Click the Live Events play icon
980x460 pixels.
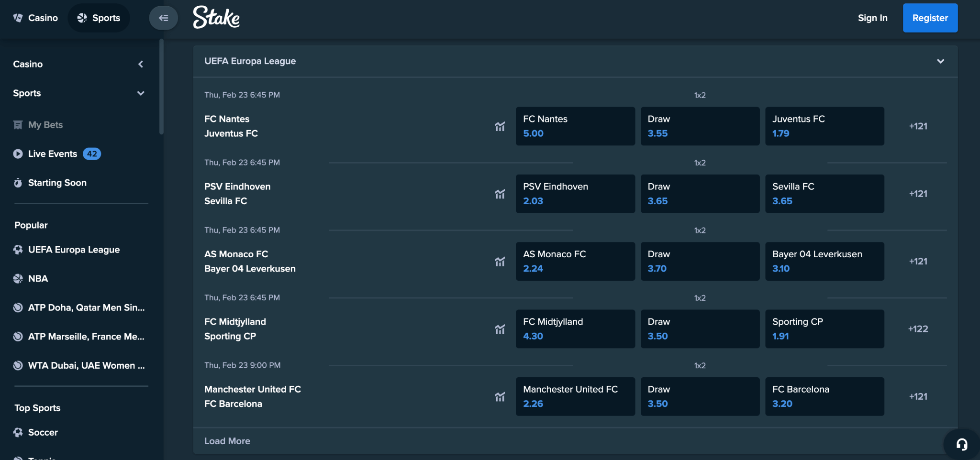18,154
